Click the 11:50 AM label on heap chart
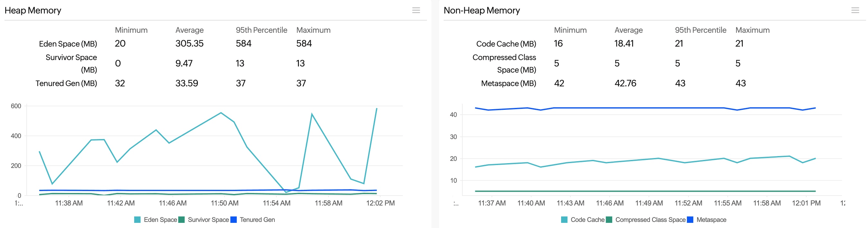This screenshot has height=228, width=868. 225,203
